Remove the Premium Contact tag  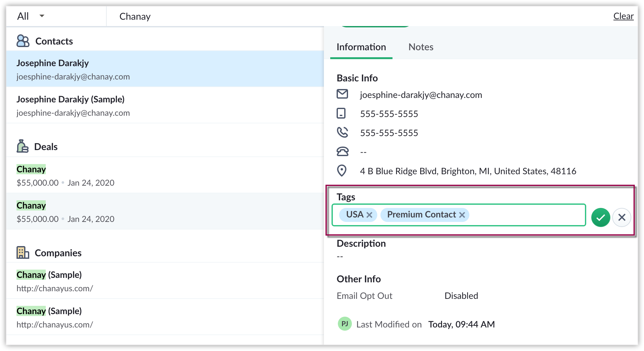(x=462, y=215)
